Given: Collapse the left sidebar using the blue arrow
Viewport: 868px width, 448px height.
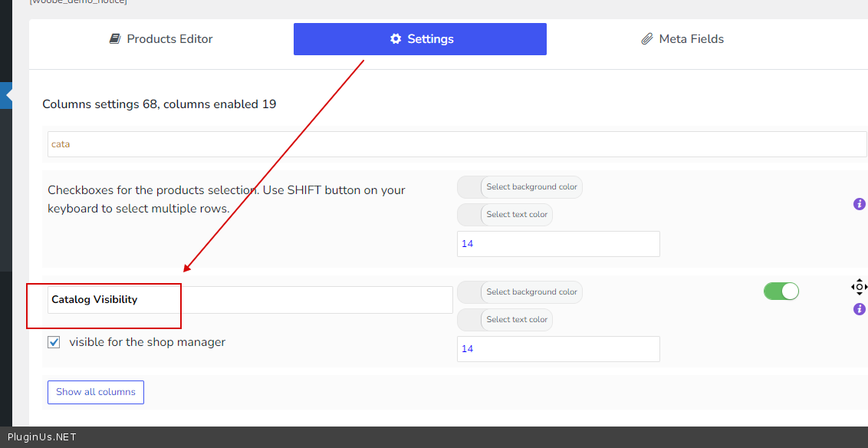Looking at the screenshot, I should [x=7, y=95].
